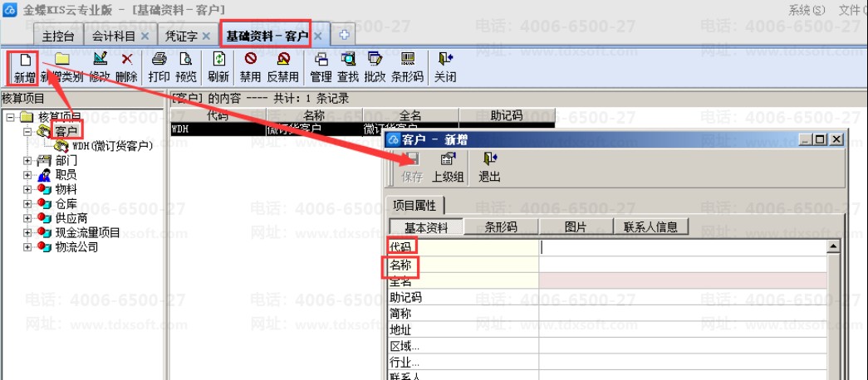Screen dimensions: 868x380
Task: Click the 修改 (Modify) toolbar icon
Action: (x=101, y=59)
